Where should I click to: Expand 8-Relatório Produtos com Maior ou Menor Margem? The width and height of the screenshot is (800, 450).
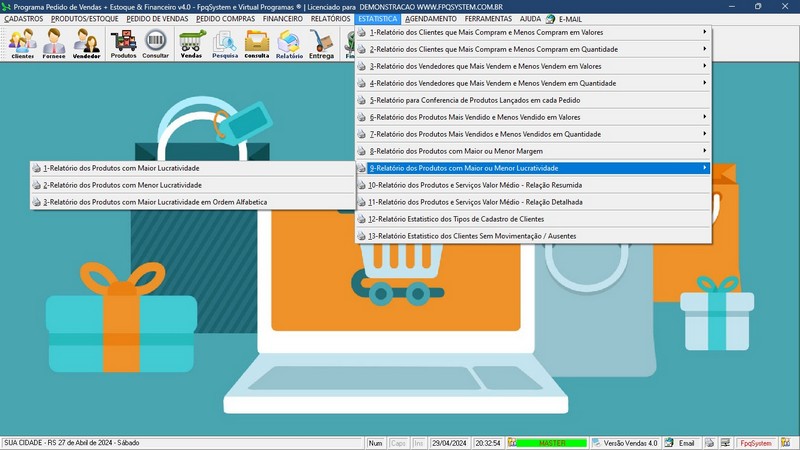(x=533, y=151)
